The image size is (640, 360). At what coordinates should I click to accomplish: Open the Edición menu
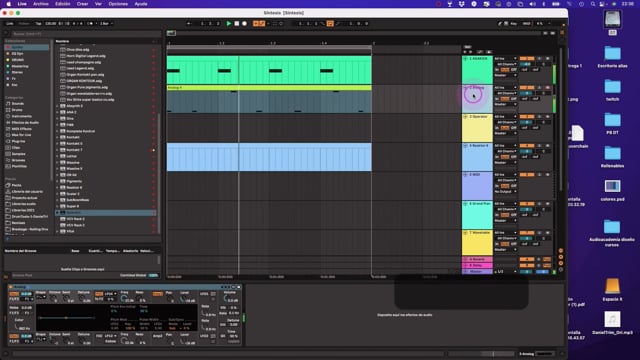pos(62,4)
